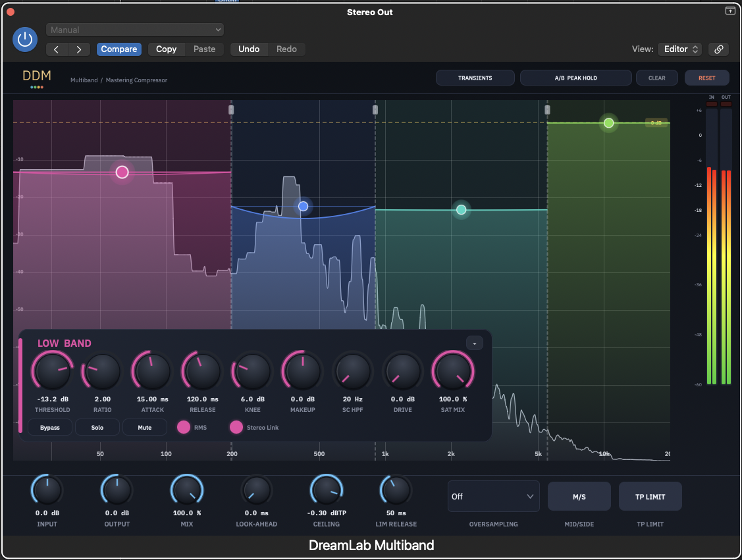Grab the crossover handle at 200 Hz
The image size is (742, 560).
click(231, 110)
